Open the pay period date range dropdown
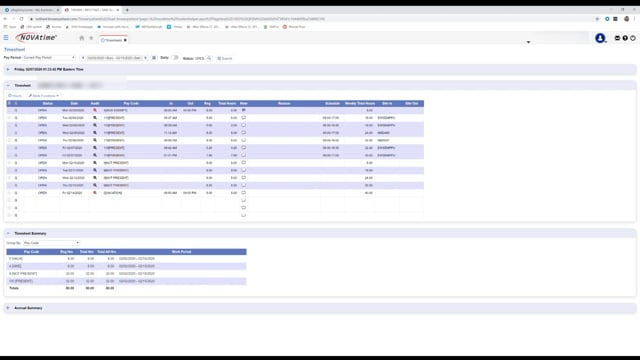The height and width of the screenshot is (360, 640). [x=114, y=58]
